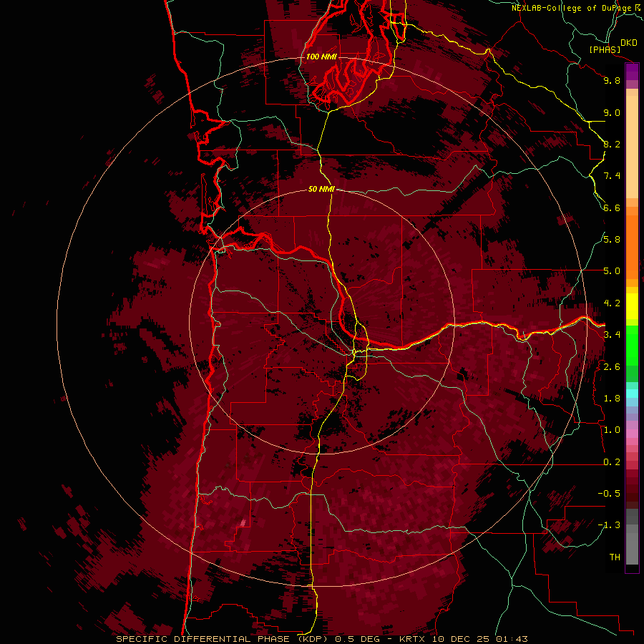Click the "100 NMI" range ring label
Viewport: 644px width, 644px height.
(321, 57)
